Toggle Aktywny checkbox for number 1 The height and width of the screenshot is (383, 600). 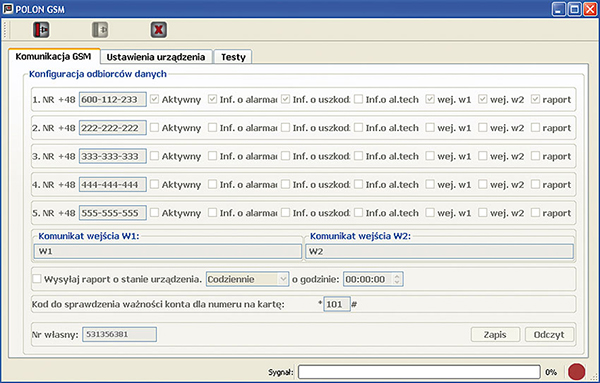154,99
